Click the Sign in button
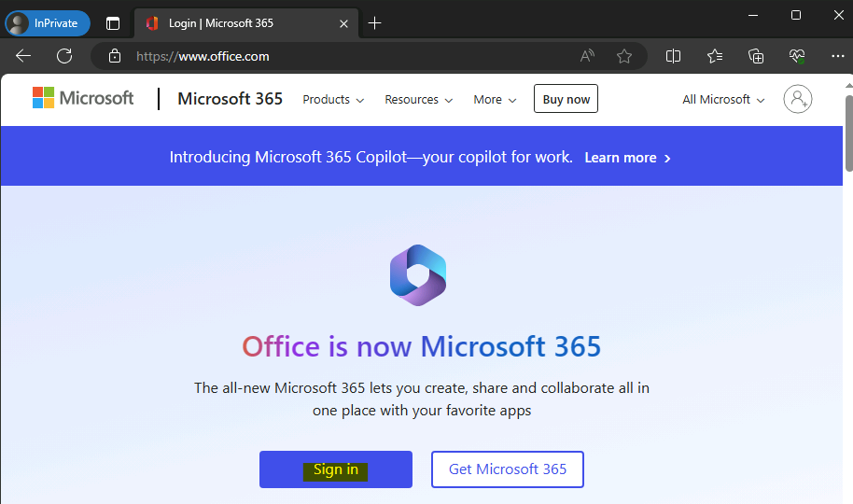This screenshot has width=853, height=504. click(x=336, y=469)
